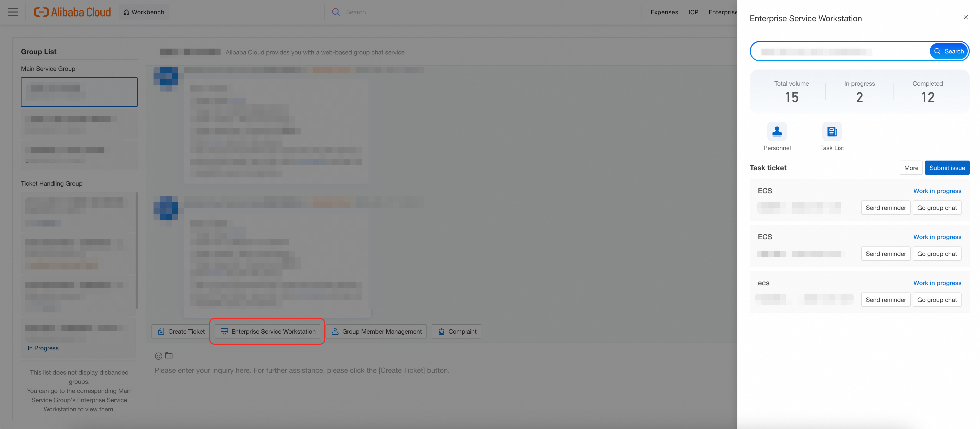Click the Ticket Handling Group list scrollbar
The image size is (980, 429).
137,251
